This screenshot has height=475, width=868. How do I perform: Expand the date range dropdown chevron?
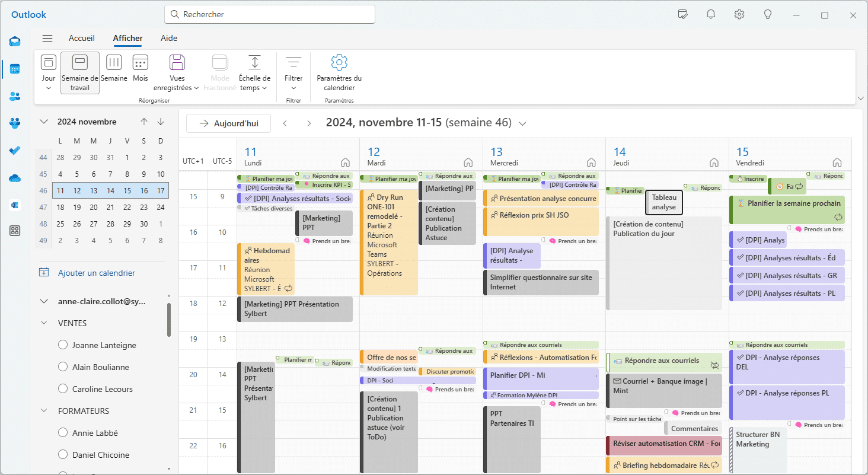click(x=522, y=123)
